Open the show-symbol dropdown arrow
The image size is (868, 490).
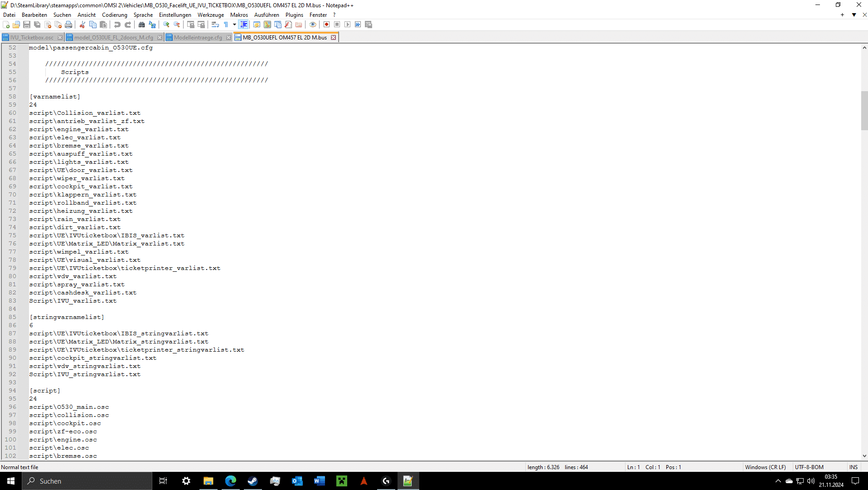234,24
